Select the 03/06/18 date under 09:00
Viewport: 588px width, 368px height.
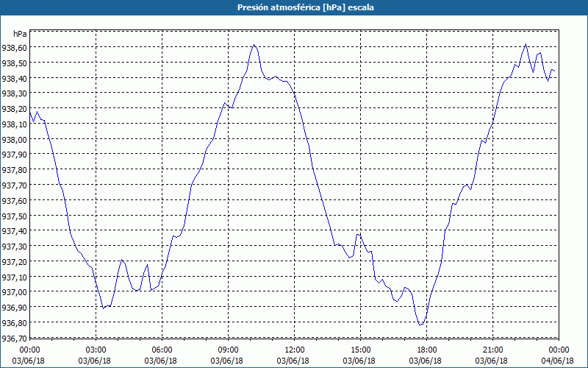(226, 361)
